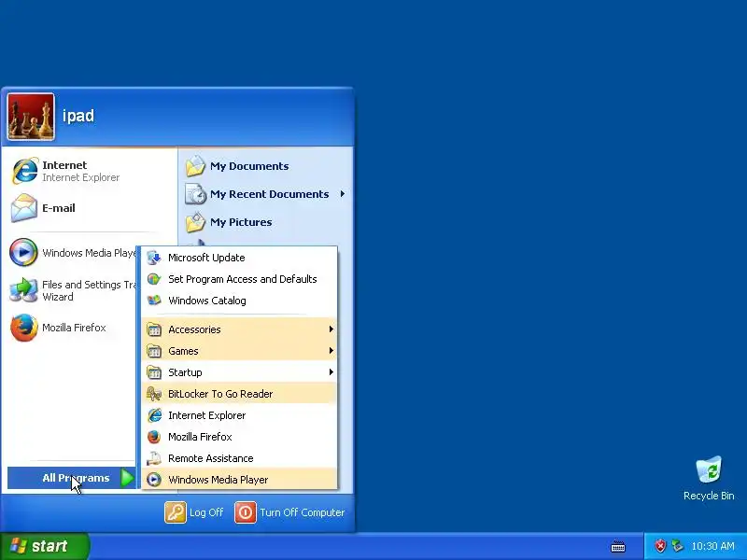This screenshot has height=560, width=747.
Task: Open My Documents link text
Action: pyautogui.click(x=249, y=166)
